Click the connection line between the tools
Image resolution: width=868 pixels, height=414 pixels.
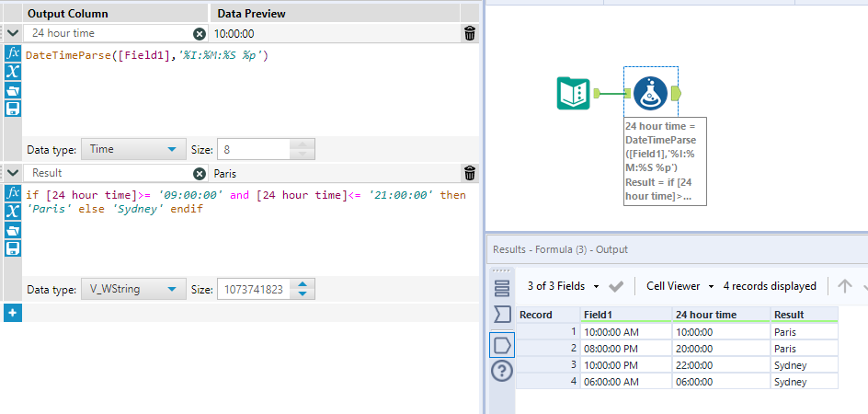point(612,93)
